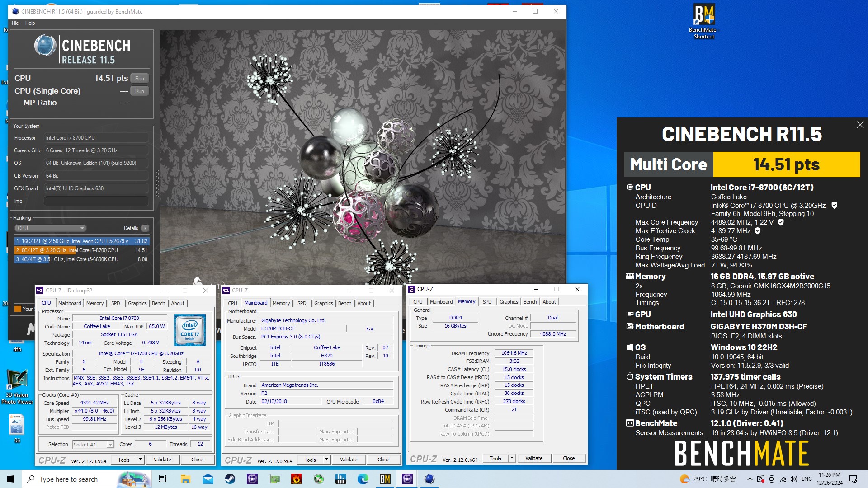Open the 3dr file icon labeled 06 on the desktop

tap(17, 428)
